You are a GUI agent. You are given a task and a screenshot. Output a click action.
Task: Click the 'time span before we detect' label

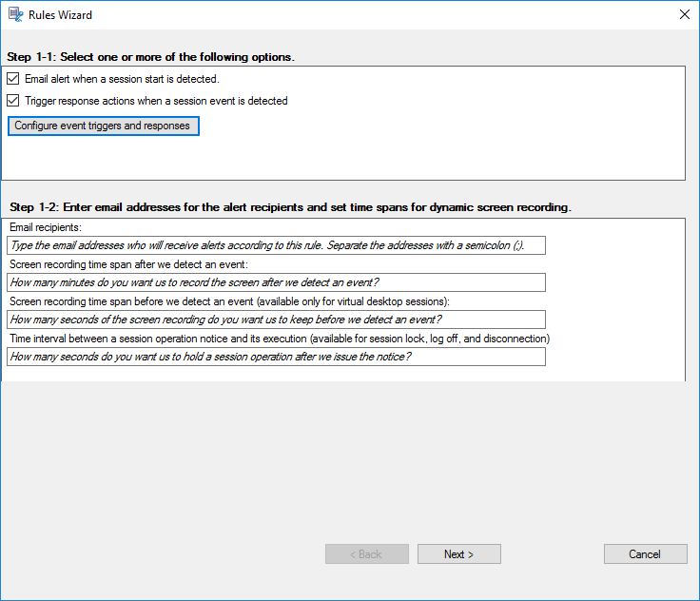228,301
